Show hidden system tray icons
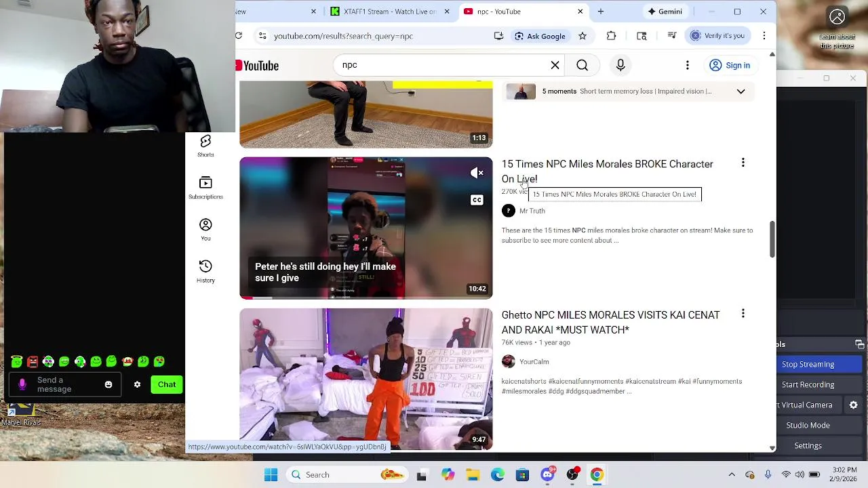 pyautogui.click(x=732, y=474)
